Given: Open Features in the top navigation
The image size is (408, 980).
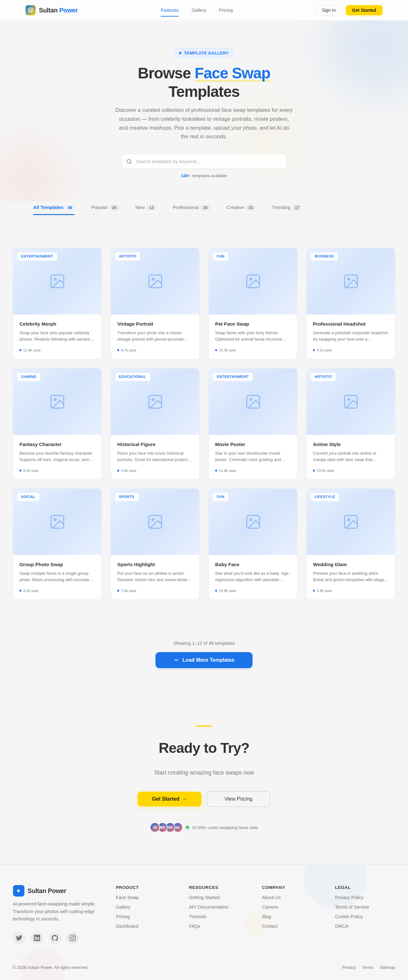Looking at the screenshot, I should 170,10.
